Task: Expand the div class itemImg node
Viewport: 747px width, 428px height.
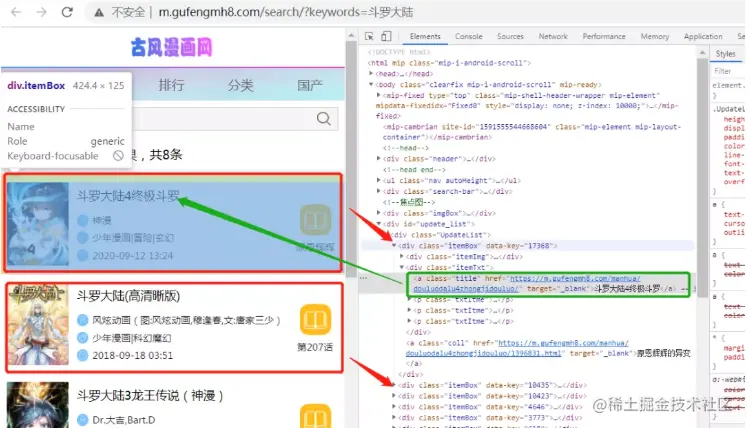Action: [402, 256]
